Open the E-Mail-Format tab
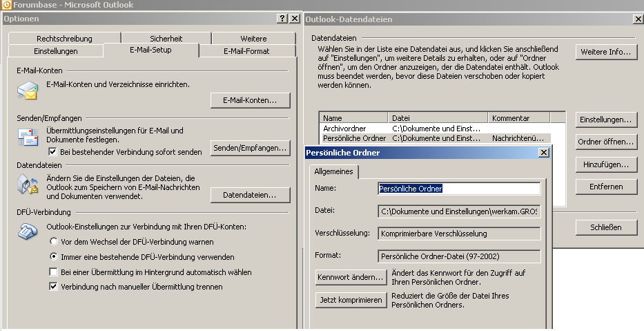This screenshot has width=644, height=331. pyautogui.click(x=247, y=51)
